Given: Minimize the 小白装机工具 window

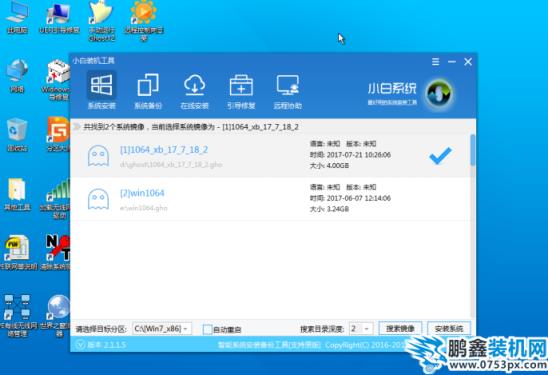Looking at the screenshot, I should click(452, 62).
